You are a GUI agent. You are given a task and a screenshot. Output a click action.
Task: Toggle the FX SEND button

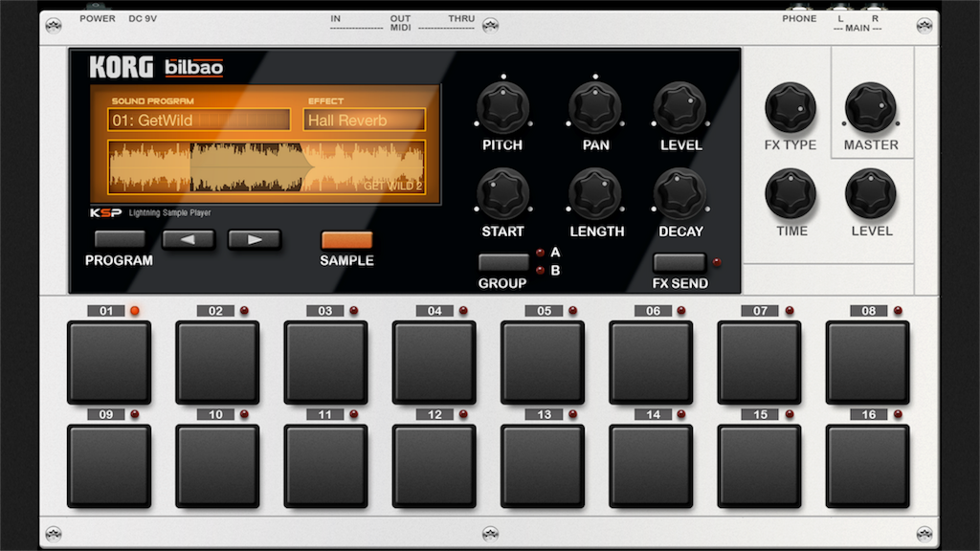pyautogui.click(x=679, y=262)
